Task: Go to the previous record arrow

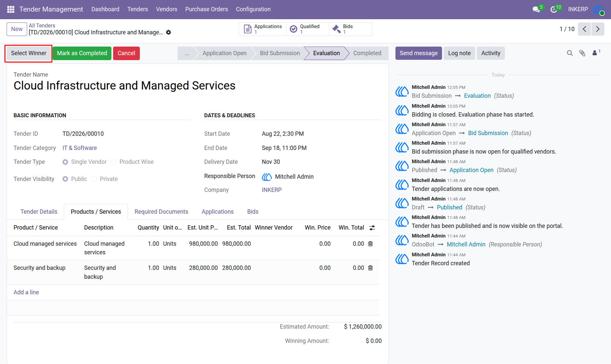Action: tap(585, 29)
